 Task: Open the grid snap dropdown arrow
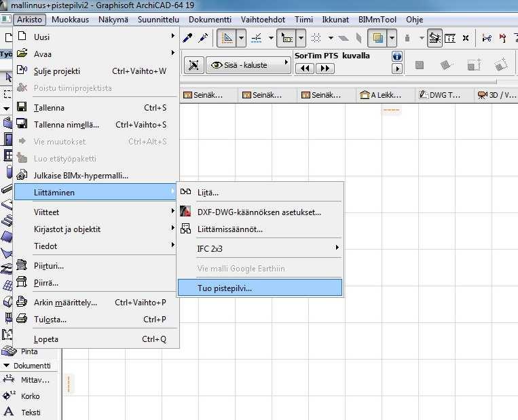tap(331, 38)
